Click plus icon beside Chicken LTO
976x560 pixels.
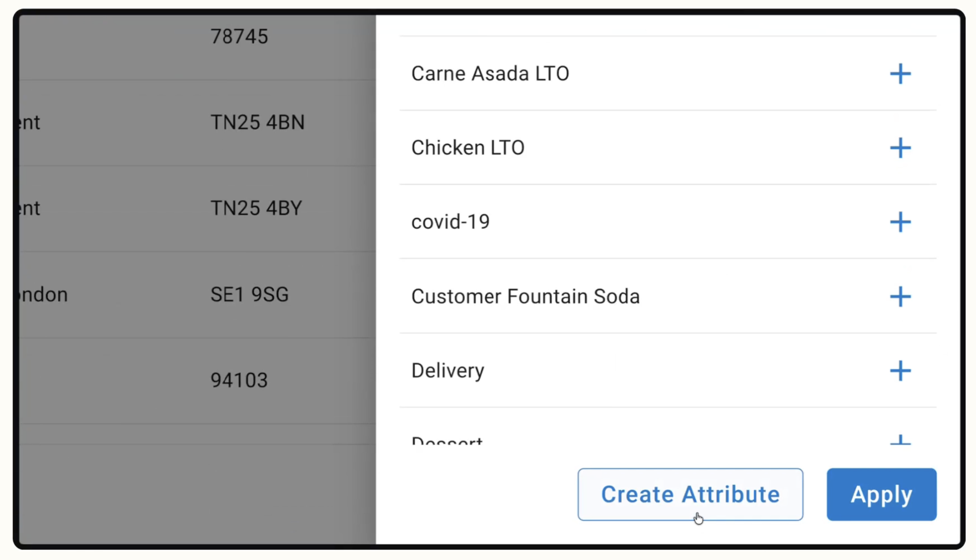[x=900, y=148]
